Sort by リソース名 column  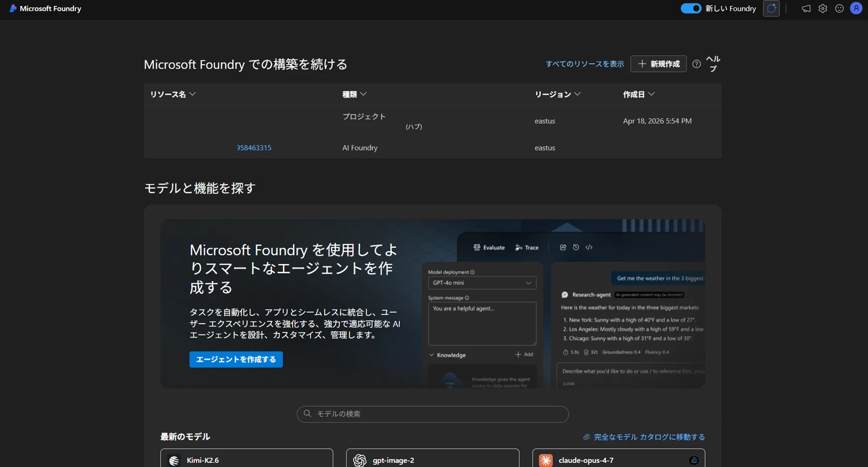(173, 94)
